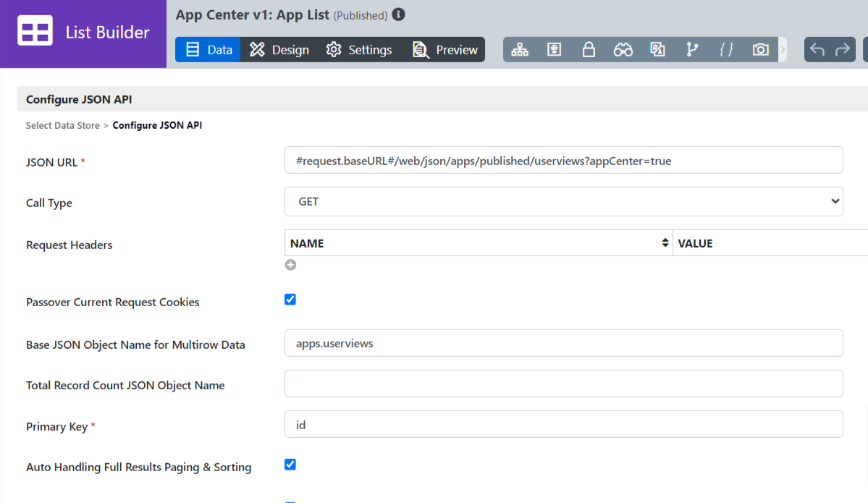
Task: Click the padlock permission icon
Action: click(x=589, y=50)
